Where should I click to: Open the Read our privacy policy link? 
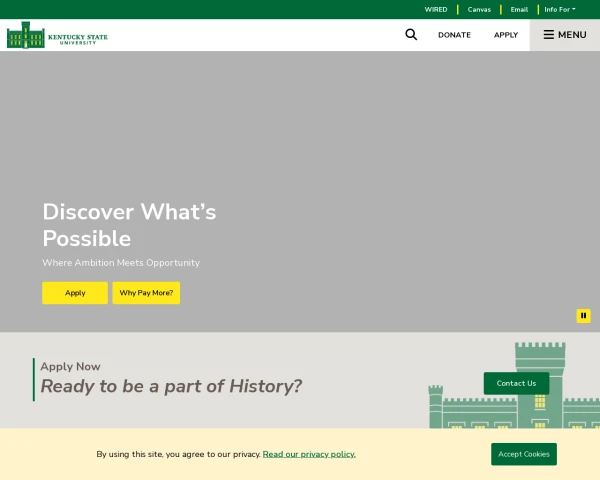(309, 454)
